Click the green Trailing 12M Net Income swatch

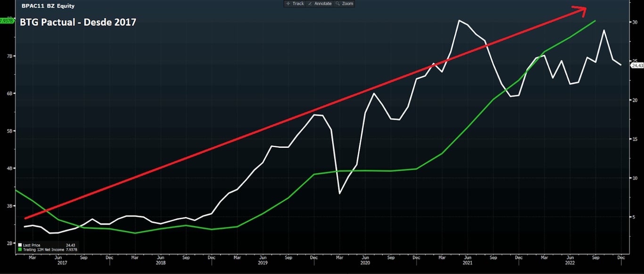[x=20, y=250]
